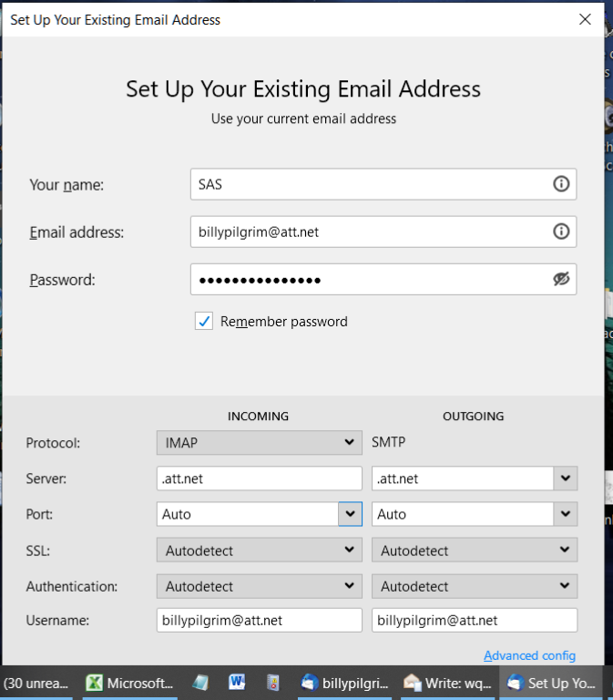Open Microsoft Excel from the taskbar
This screenshot has width=613, height=700.
tap(130, 683)
